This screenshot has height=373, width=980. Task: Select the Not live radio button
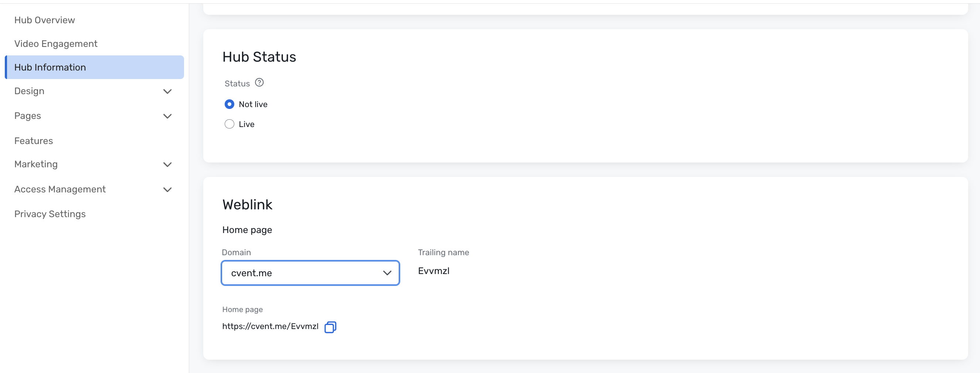[229, 104]
